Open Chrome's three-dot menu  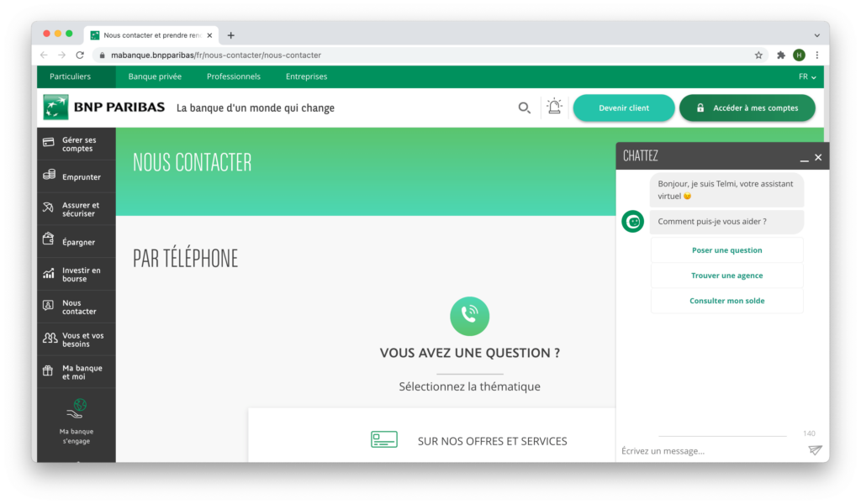(817, 55)
